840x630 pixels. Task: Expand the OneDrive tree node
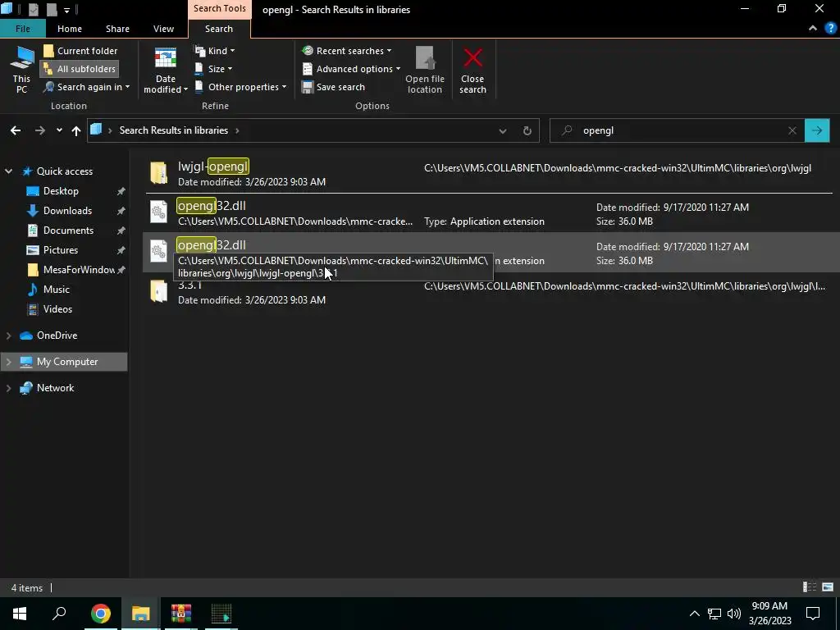coord(8,336)
